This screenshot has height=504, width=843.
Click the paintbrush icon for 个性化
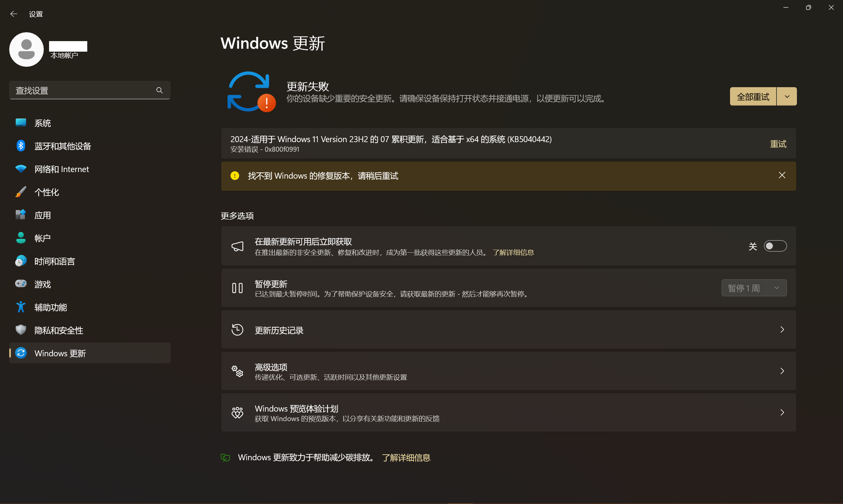(x=21, y=192)
